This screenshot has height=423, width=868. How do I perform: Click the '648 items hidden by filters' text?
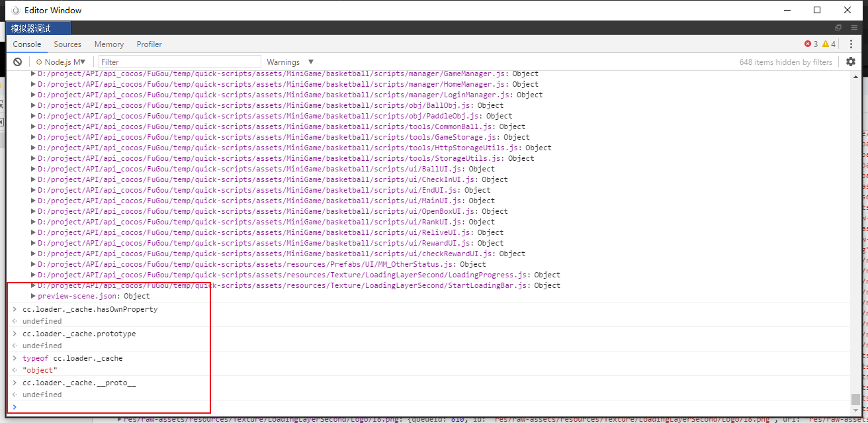click(786, 62)
